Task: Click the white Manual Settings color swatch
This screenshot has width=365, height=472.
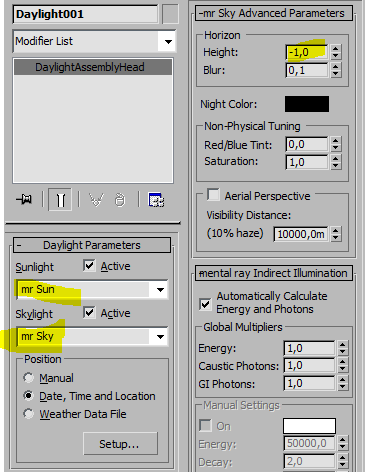Action: pos(309,426)
